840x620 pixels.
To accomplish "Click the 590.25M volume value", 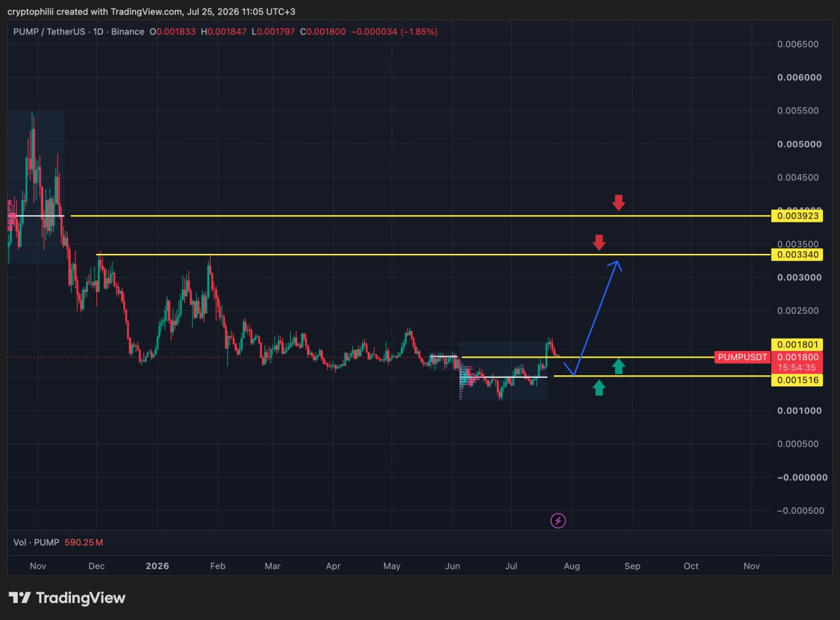I will click(x=83, y=543).
